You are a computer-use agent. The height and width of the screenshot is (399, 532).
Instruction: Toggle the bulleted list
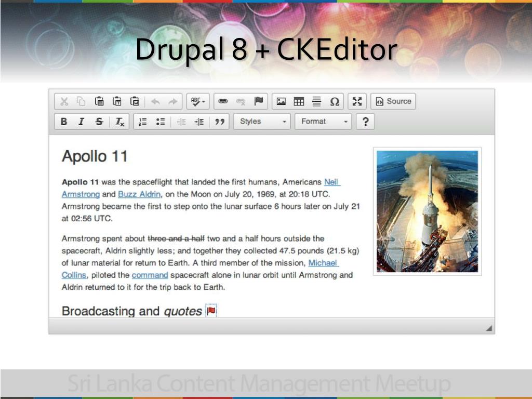pyautogui.click(x=161, y=122)
